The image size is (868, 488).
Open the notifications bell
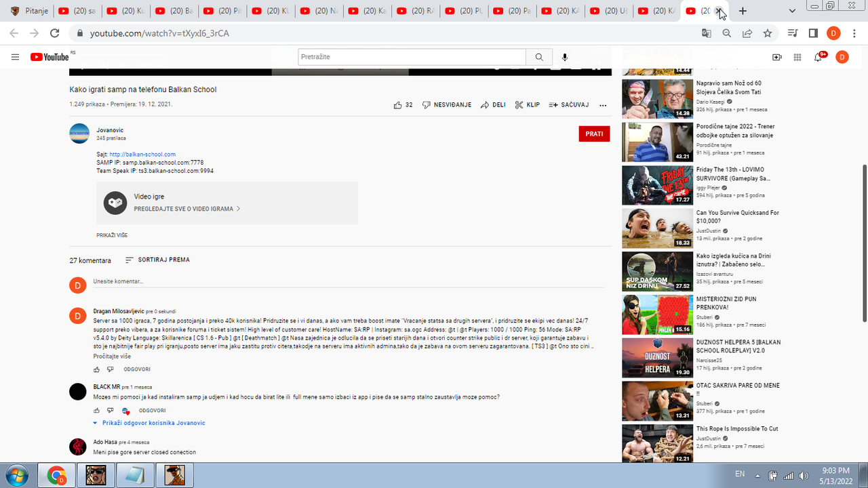(818, 57)
